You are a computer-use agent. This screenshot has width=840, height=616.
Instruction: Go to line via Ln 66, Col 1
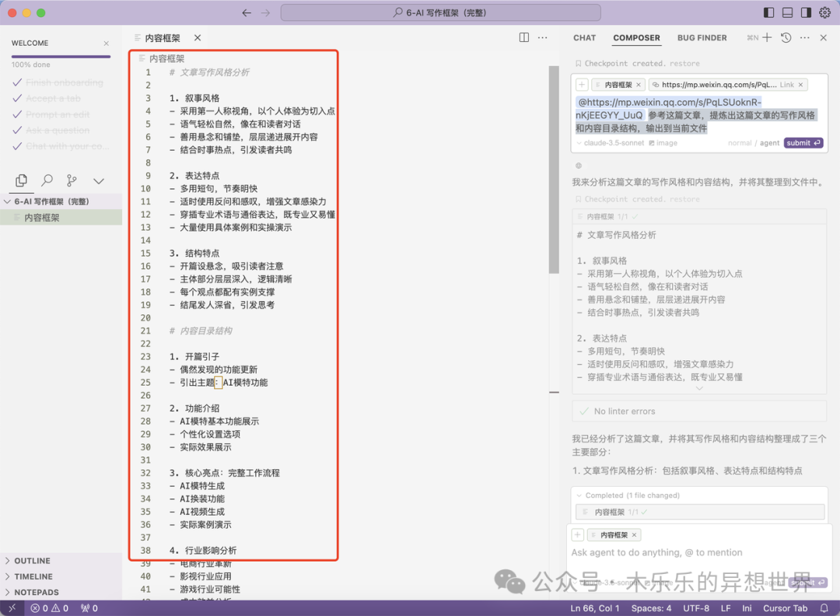pyautogui.click(x=595, y=608)
